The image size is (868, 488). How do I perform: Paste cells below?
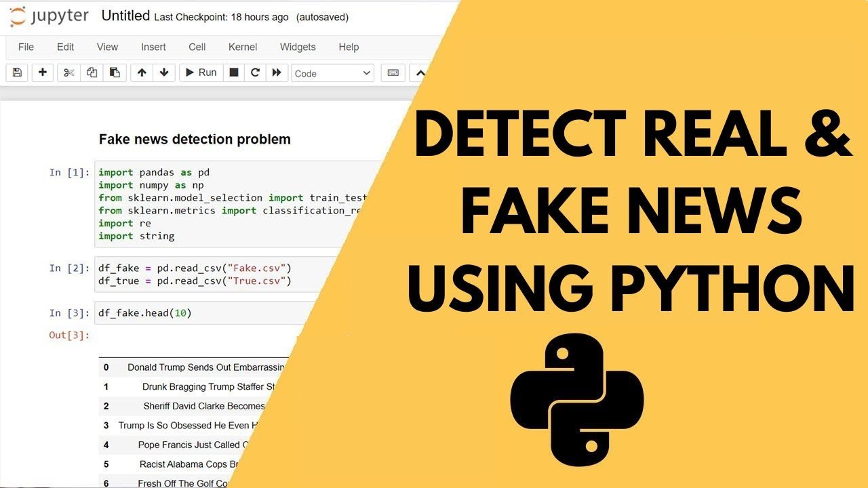click(115, 73)
